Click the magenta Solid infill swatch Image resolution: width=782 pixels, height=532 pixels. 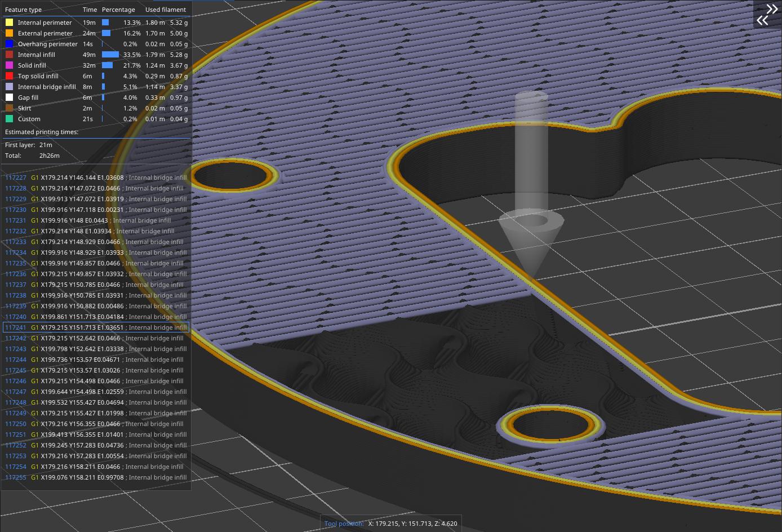pos(8,65)
